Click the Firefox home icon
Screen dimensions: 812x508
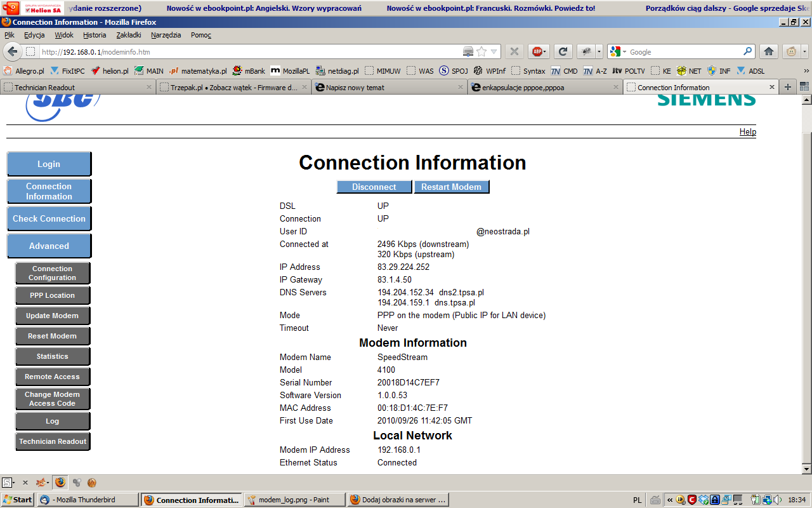tap(768, 51)
